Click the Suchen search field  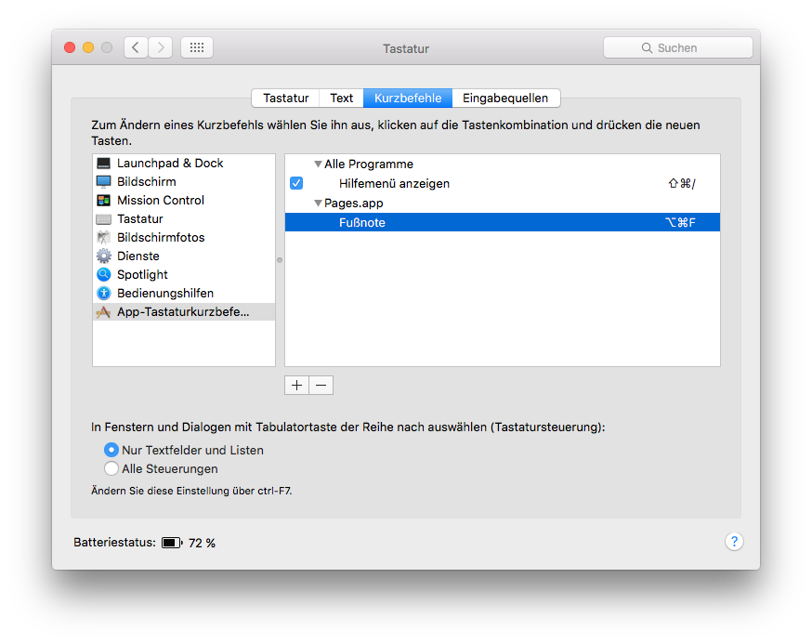(677, 47)
